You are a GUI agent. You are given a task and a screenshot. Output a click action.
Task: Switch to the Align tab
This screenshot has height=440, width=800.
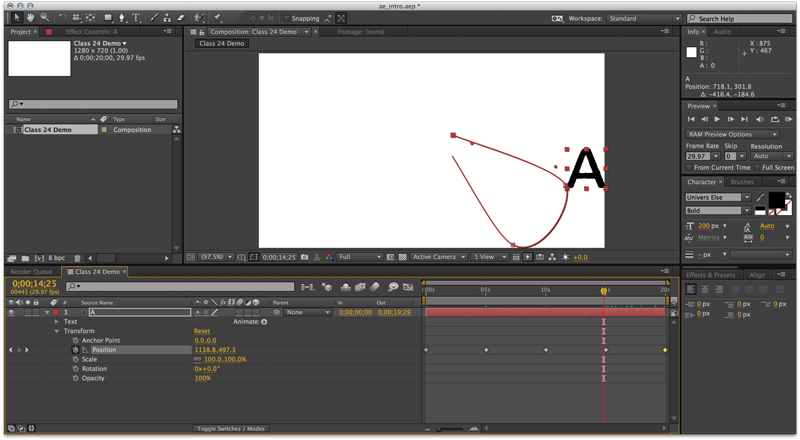[x=757, y=275]
